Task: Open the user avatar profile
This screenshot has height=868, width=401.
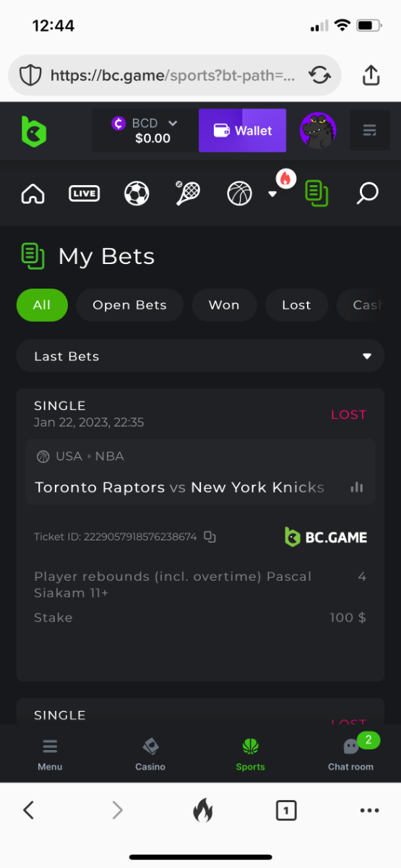Action: coord(318,131)
